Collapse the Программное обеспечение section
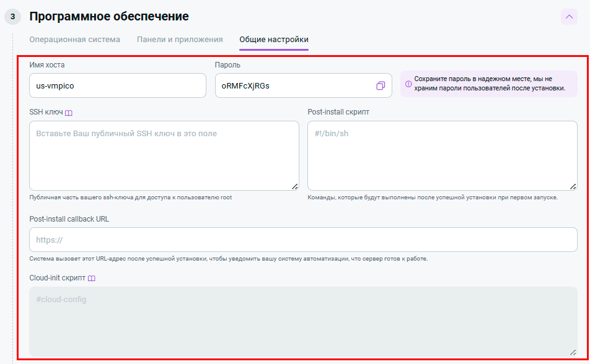The height and width of the screenshot is (364, 590). 569,17
